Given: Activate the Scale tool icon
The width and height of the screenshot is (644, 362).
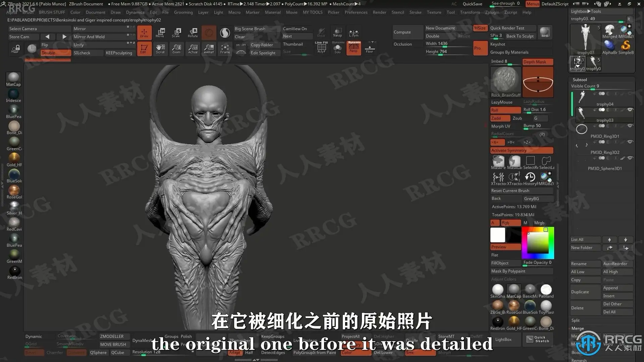Looking at the screenshot, I should [x=176, y=33].
